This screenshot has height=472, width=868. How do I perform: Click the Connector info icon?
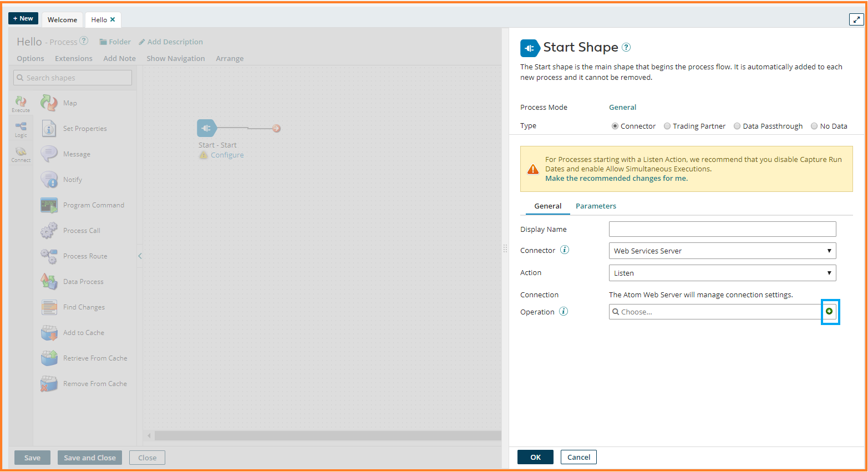[x=565, y=250]
